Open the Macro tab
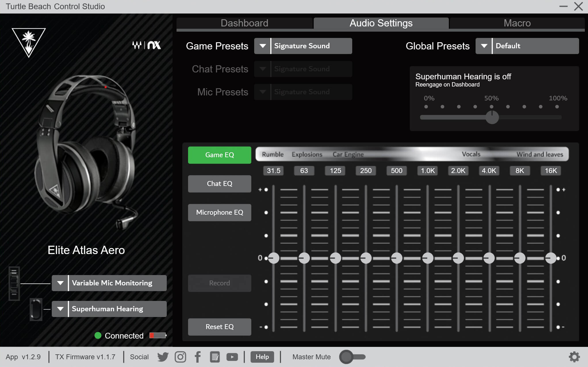Screen dimensions: 588x367 pos(517,23)
